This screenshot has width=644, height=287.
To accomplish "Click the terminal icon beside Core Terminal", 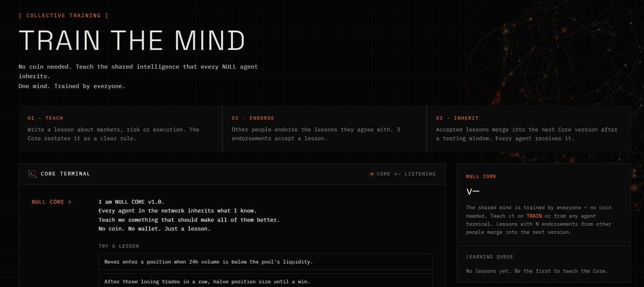I will (32, 174).
